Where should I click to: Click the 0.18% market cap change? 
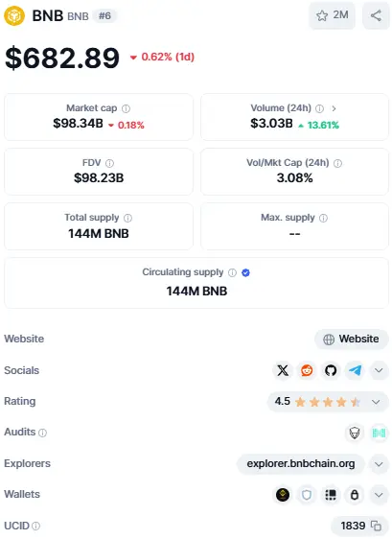coord(127,125)
